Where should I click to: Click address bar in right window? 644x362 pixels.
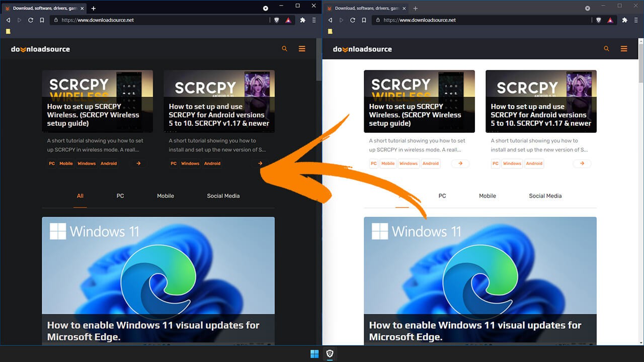point(482,20)
